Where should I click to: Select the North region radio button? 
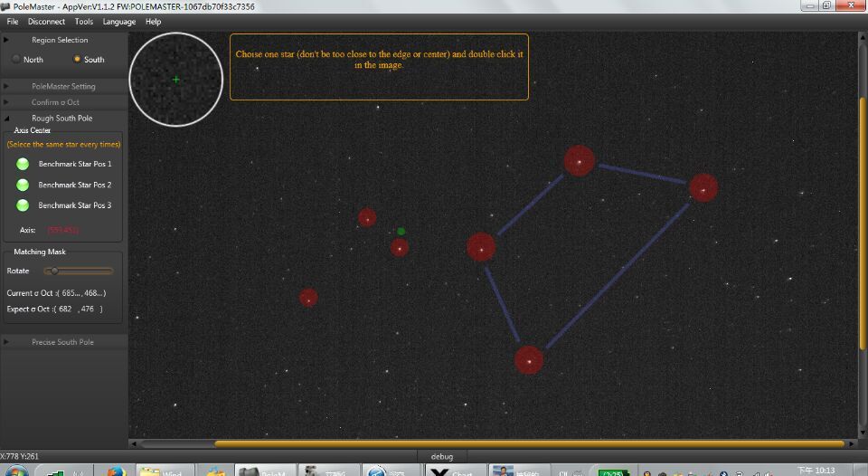[x=16, y=60]
